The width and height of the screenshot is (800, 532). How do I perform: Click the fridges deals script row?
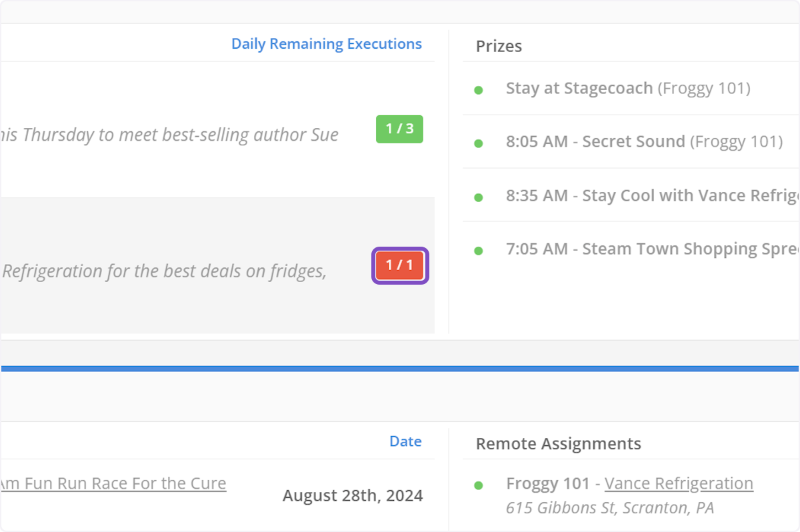[165, 271]
